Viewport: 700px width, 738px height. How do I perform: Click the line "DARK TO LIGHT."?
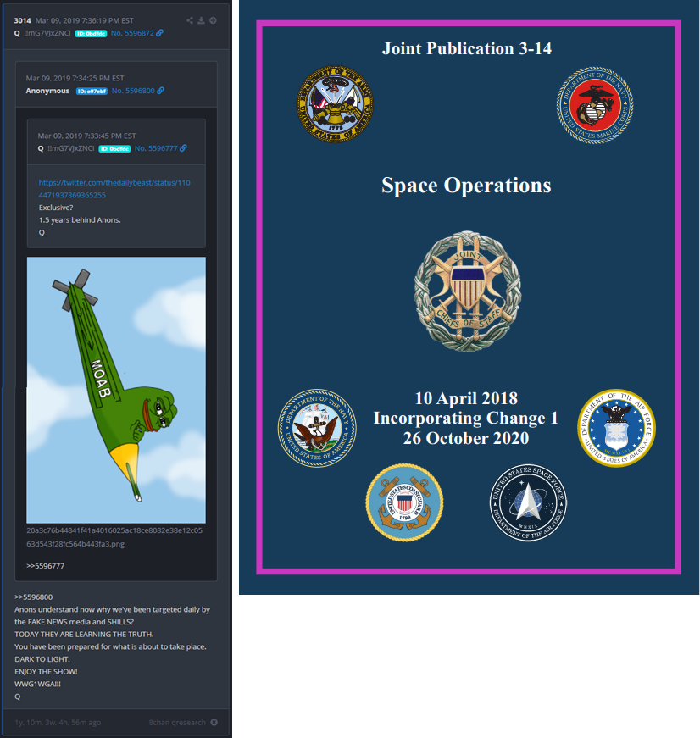click(42, 659)
